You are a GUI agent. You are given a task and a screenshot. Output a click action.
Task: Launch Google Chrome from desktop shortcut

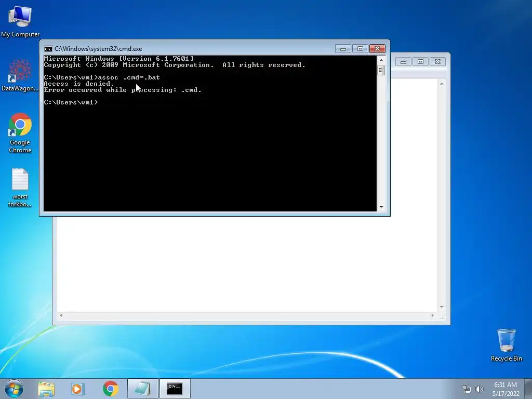pos(20,132)
